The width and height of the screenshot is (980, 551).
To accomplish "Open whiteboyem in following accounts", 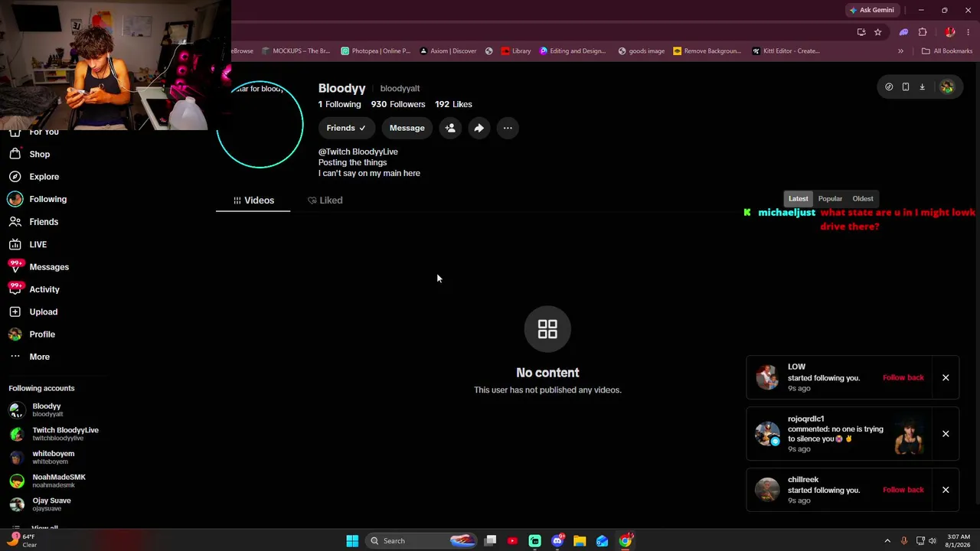I will (42, 458).
